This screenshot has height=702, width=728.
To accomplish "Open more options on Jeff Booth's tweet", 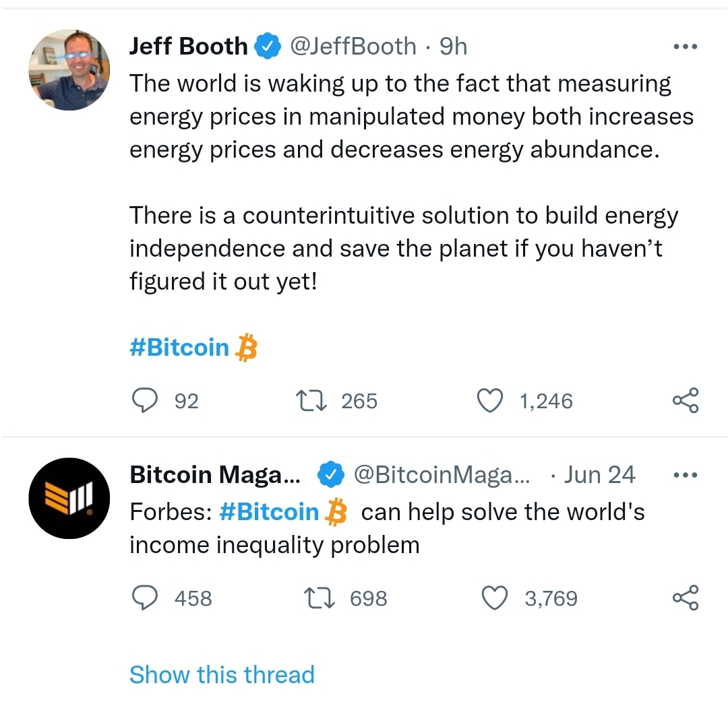I will coord(686,46).
